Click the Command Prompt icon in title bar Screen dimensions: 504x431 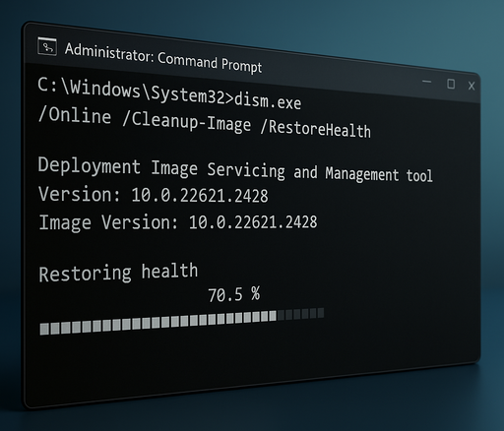coord(47,46)
